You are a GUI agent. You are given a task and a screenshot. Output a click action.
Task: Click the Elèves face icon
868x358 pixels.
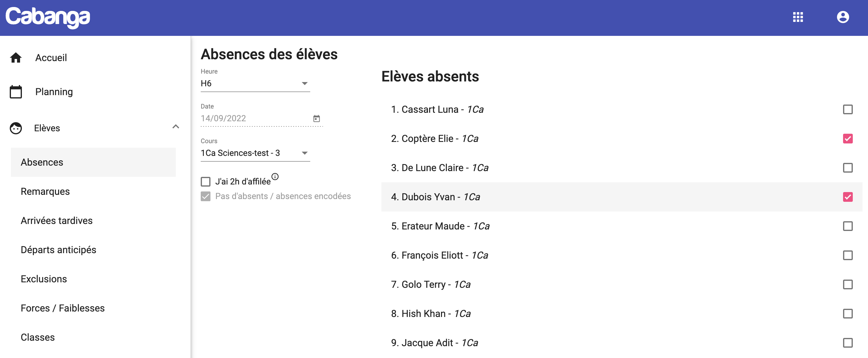tap(16, 128)
